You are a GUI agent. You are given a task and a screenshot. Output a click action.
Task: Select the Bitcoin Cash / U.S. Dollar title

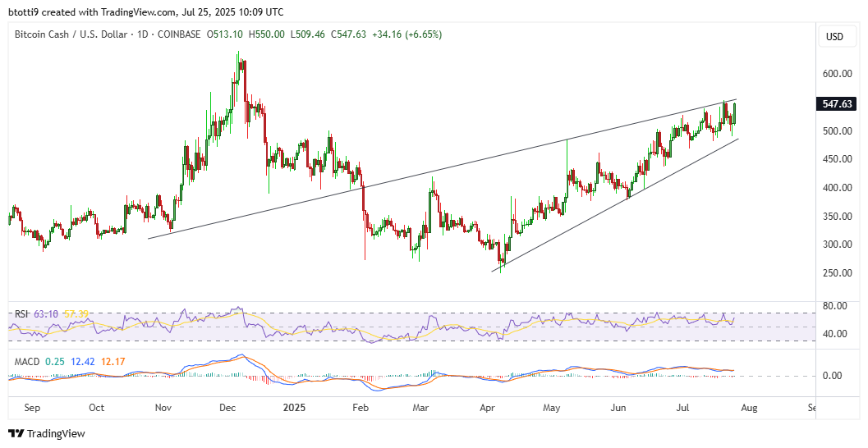(67, 34)
